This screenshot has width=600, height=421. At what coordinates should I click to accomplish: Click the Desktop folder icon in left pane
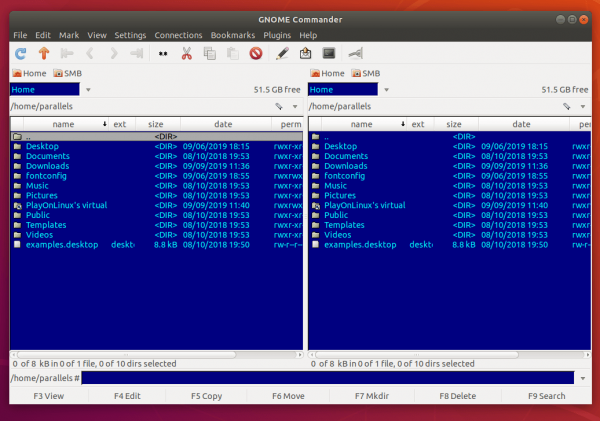coord(17,146)
